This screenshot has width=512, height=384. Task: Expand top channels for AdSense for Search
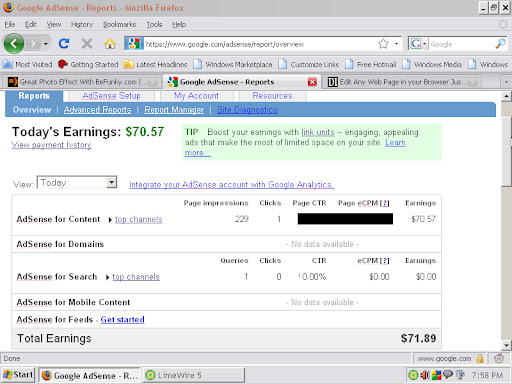pos(136,277)
